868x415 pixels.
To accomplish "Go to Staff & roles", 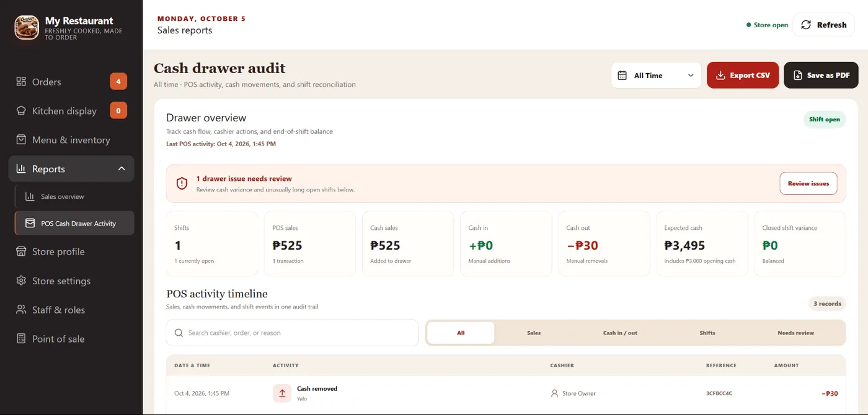I will pyautogui.click(x=71, y=310).
